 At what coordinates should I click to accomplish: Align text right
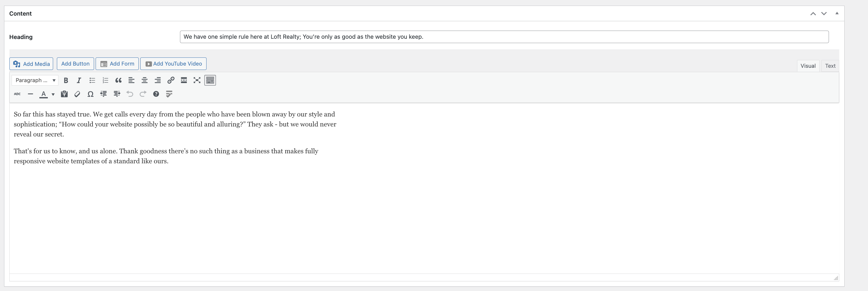coord(158,80)
